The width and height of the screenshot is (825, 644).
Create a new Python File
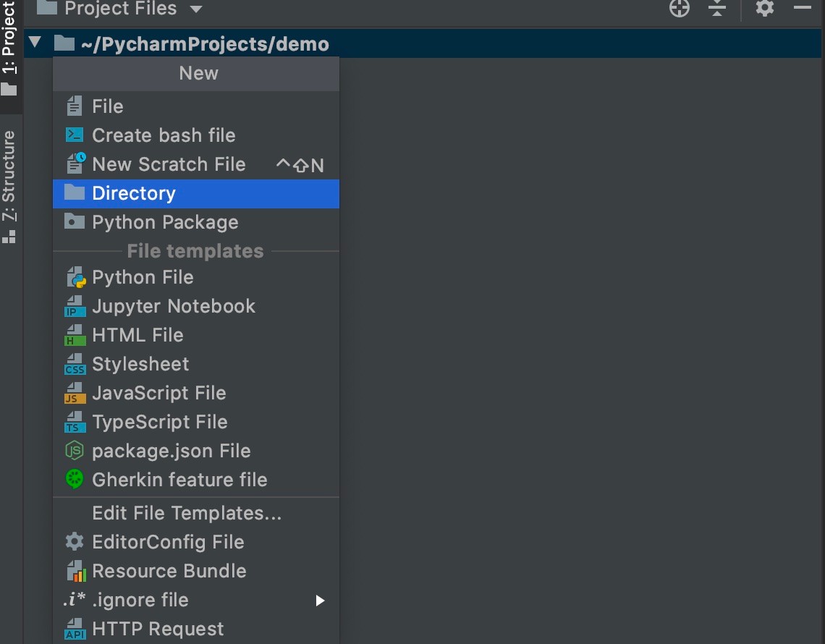[x=196, y=277]
